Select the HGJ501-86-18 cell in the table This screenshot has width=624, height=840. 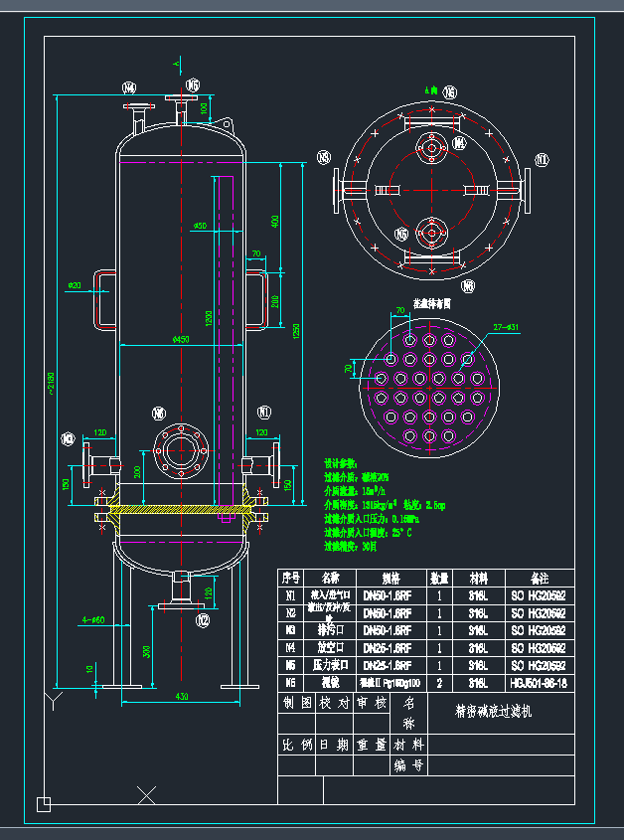(540, 684)
